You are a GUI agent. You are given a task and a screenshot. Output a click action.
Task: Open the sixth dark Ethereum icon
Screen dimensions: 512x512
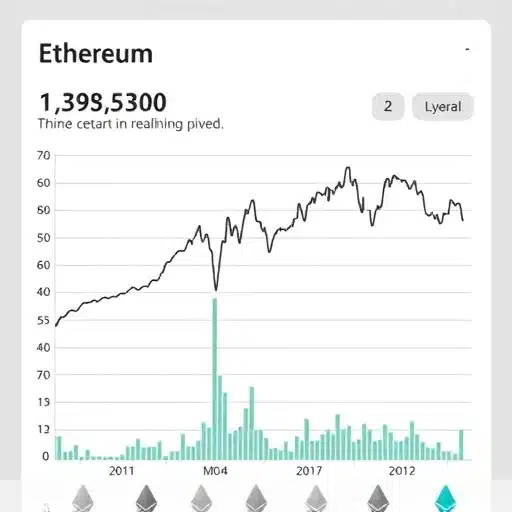pyautogui.click(x=378, y=499)
